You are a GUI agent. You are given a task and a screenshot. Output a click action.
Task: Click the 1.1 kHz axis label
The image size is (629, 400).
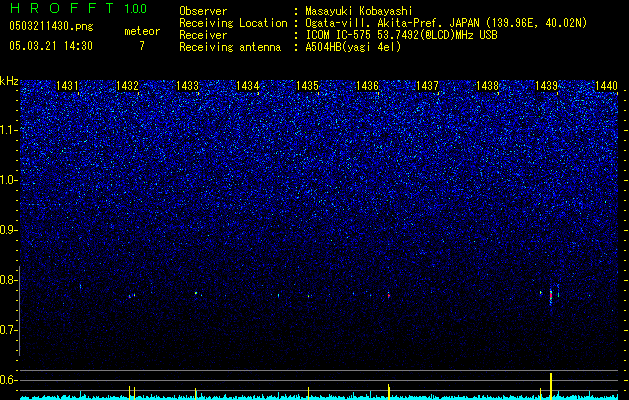click(x=8, y=130)
